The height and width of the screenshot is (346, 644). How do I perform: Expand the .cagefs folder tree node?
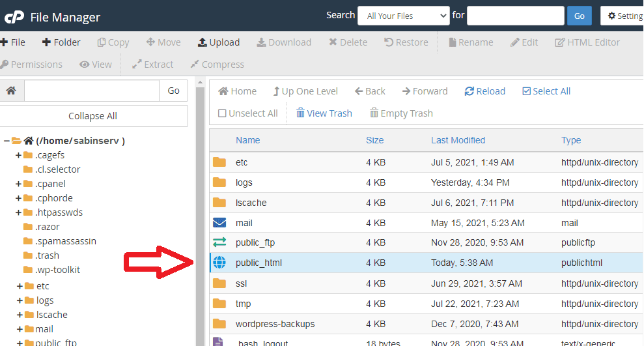[19, 155]
